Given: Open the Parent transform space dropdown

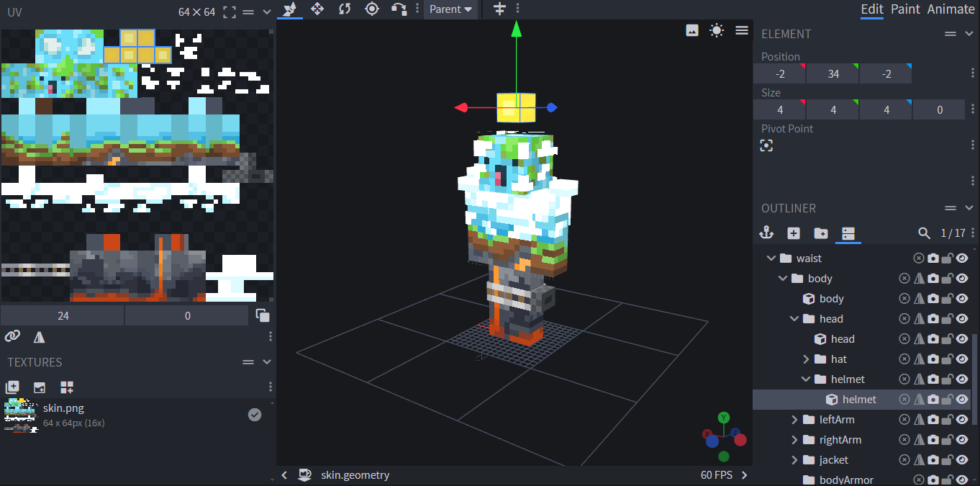Looking at the screenshot, I should (450, 9).
